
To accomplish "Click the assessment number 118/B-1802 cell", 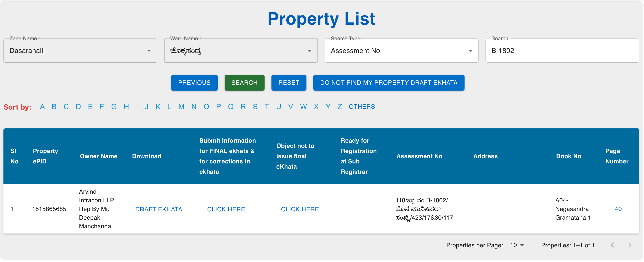I will (424, 209).
